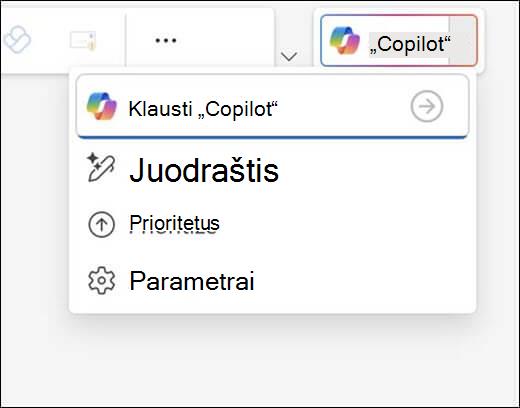Click the sparkle pen icon for Juodraštis

pyautogui.click(x=101, y=168)
